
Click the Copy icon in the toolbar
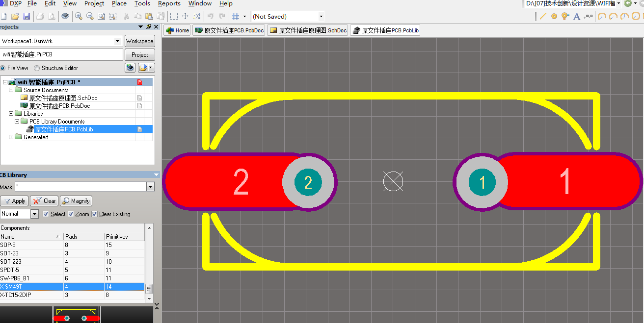point(138,16)
